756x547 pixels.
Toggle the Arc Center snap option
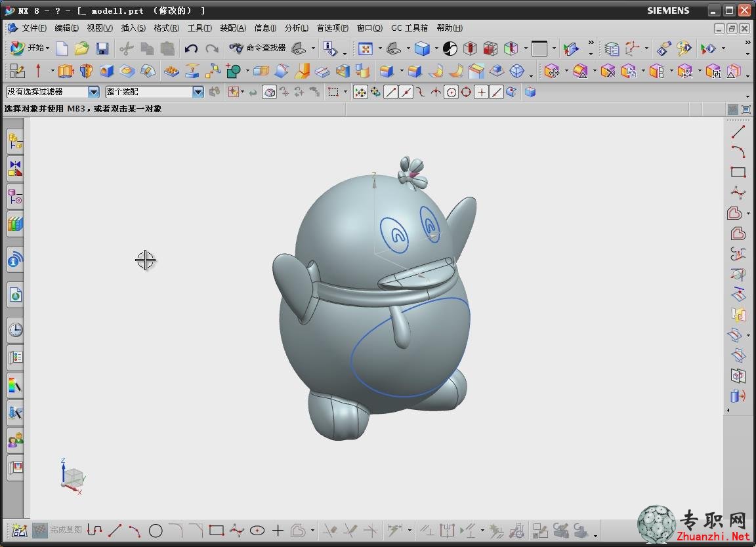pyautogui.click(x=451, y=92)
